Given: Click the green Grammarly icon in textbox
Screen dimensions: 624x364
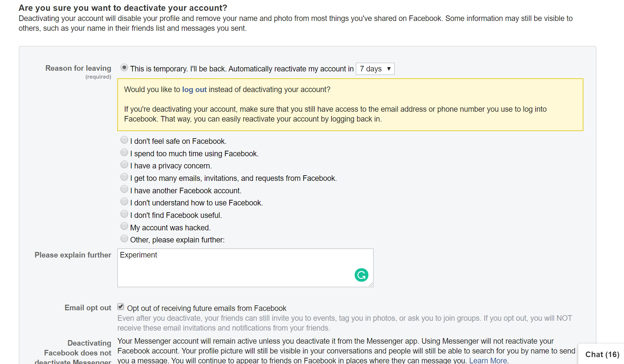Looking at the screenshot, I should [361, 275].
